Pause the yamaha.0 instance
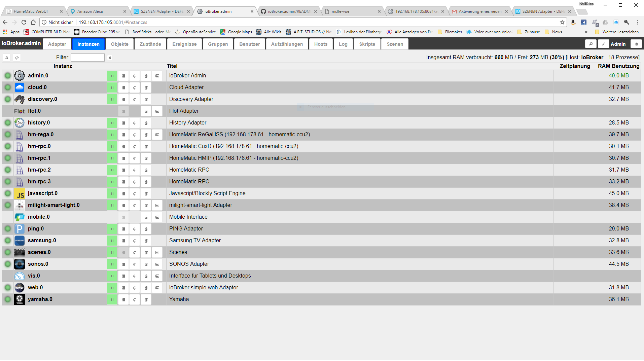Image resolution: width=644 pixels, height=361 pixels. coord(112,299)
